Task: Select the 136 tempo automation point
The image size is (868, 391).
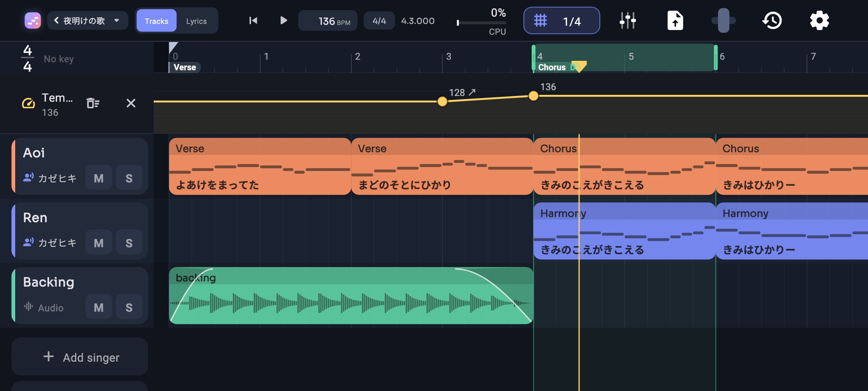Action: tap(533, 96)
